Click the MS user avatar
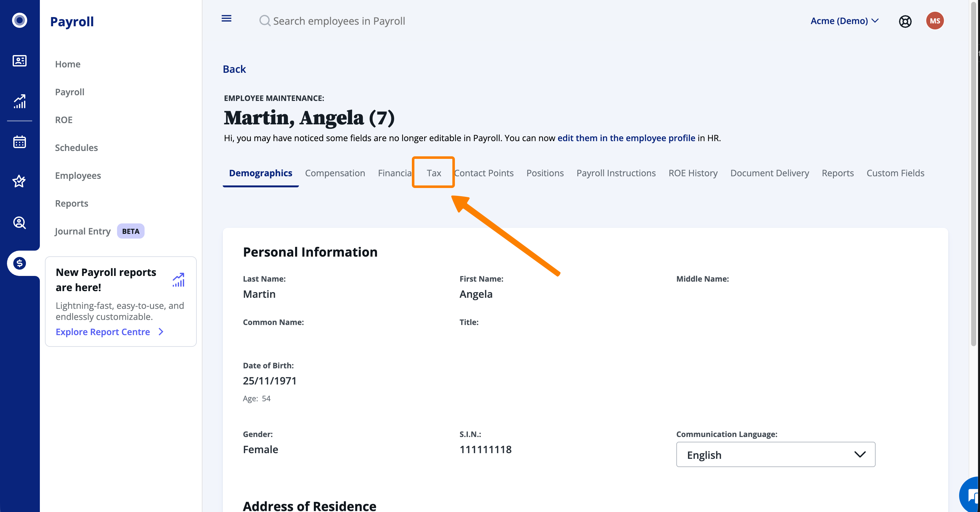Image resolution: width=980 pixels, height=512 pixels. point(934,21)
